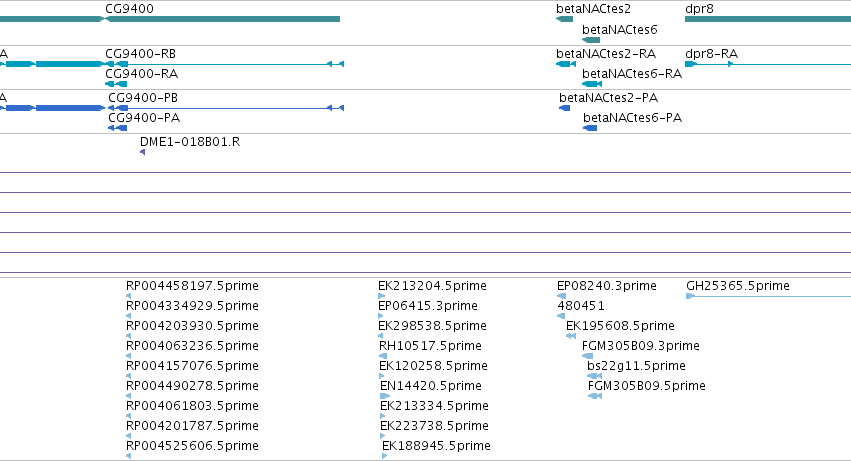
Task: Select the CG9400 gene bar
Action: pyautogui.click(x=223, y=19)
